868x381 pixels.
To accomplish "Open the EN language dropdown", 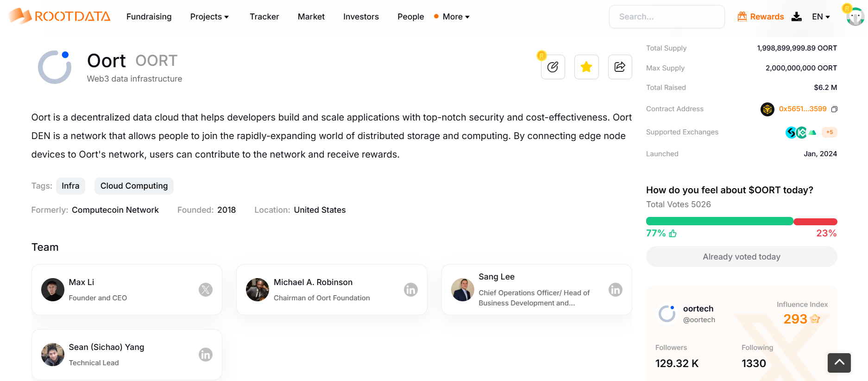I will [821, 17].
